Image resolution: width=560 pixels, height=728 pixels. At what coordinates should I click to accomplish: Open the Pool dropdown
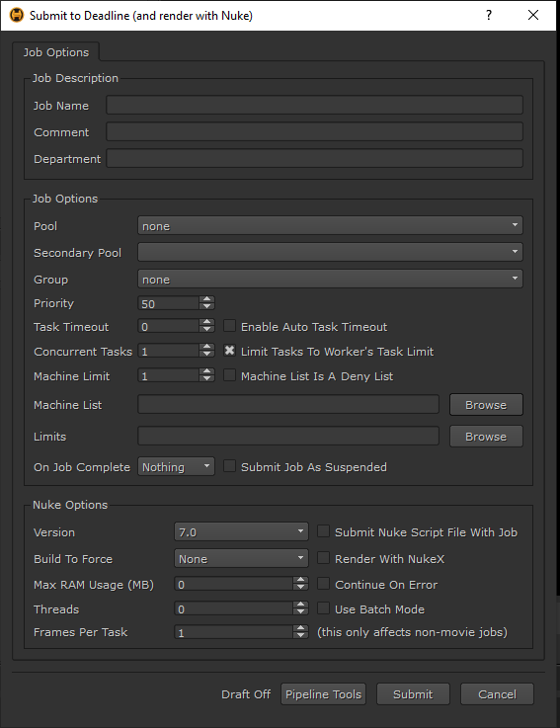(x=330, y=225)
